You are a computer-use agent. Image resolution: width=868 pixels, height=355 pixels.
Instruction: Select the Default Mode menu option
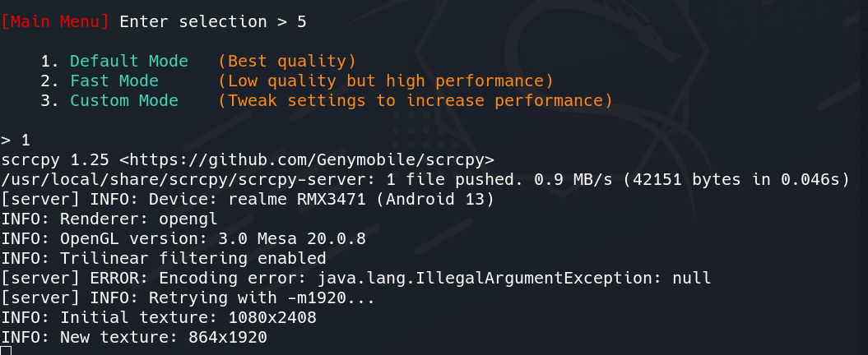tap(129, 61)
